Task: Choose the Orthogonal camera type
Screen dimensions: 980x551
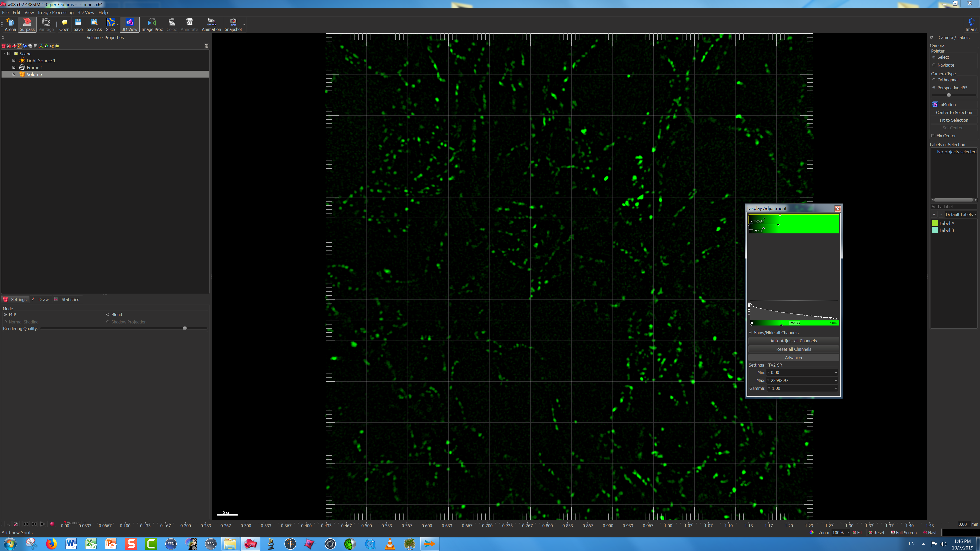Action: (x=934, y=80)
